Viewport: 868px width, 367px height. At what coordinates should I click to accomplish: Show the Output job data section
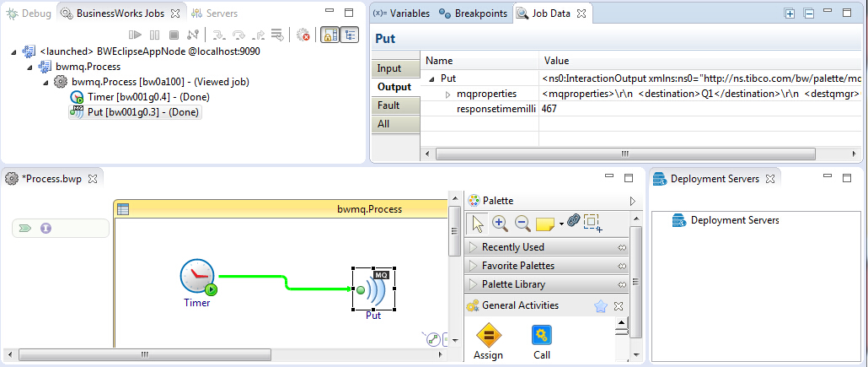pyautogui.click(x=394, y=87)
